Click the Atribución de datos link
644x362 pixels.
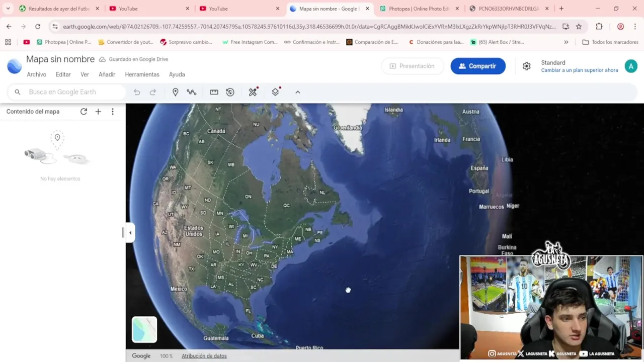[x=204, y=356]
